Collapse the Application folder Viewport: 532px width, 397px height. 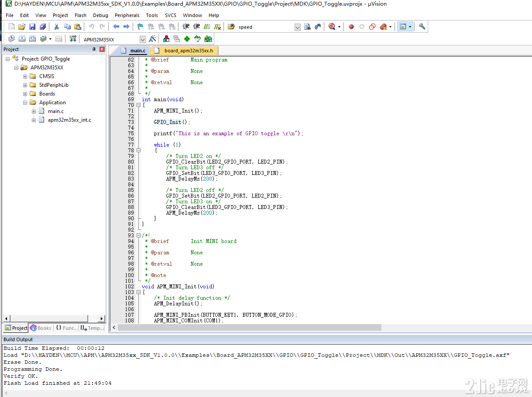(25, 103)
